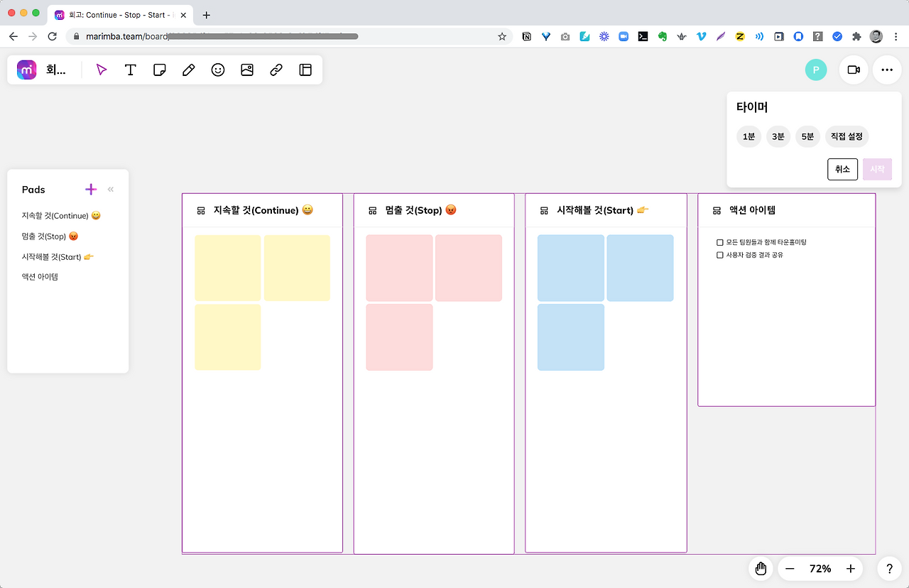The width and height of the screenshot is (909, 588).
Task: Go to 지속할 것(Continue) in the Pads list
Action: pyautogui.click(x=61, y=216)
